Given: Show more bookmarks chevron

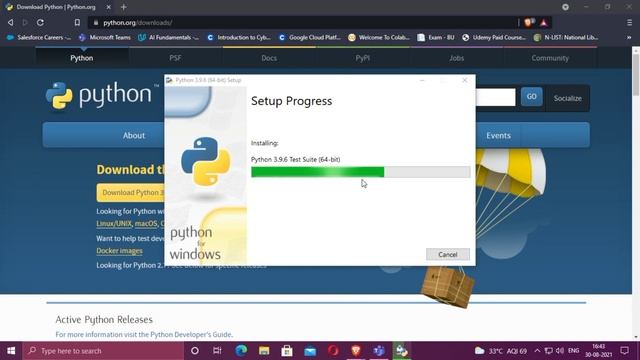Looking at the screenshot, I should coord(629,37).
